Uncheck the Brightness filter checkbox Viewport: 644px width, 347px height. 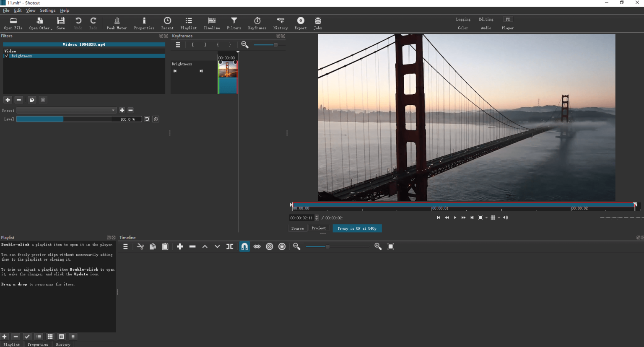click(x=7, y=56)
